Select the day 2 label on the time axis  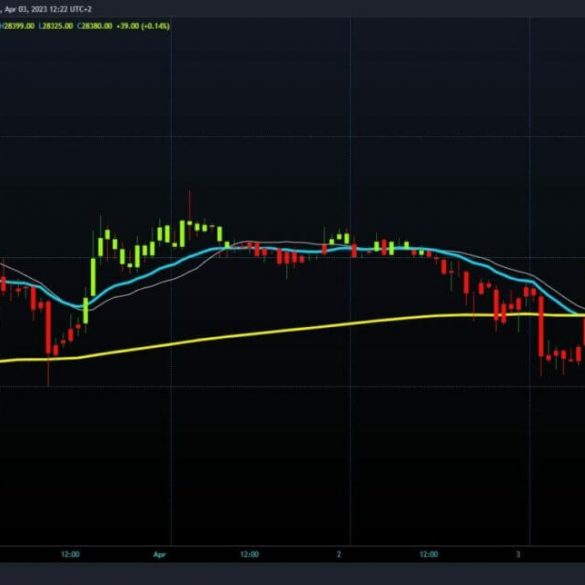pos(339,554)
